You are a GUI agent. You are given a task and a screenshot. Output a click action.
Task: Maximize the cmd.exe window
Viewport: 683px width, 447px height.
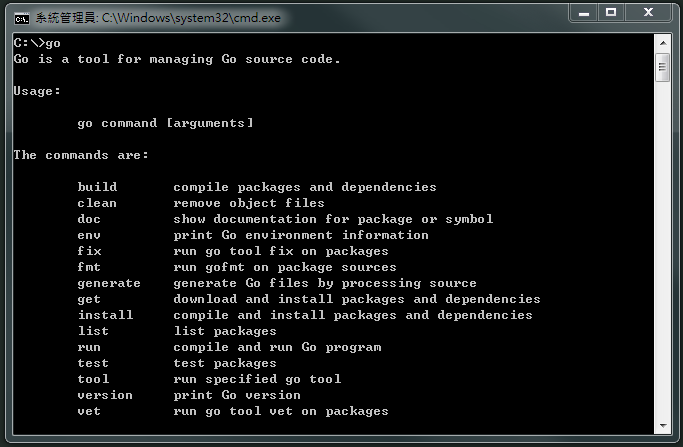(611, 13)
